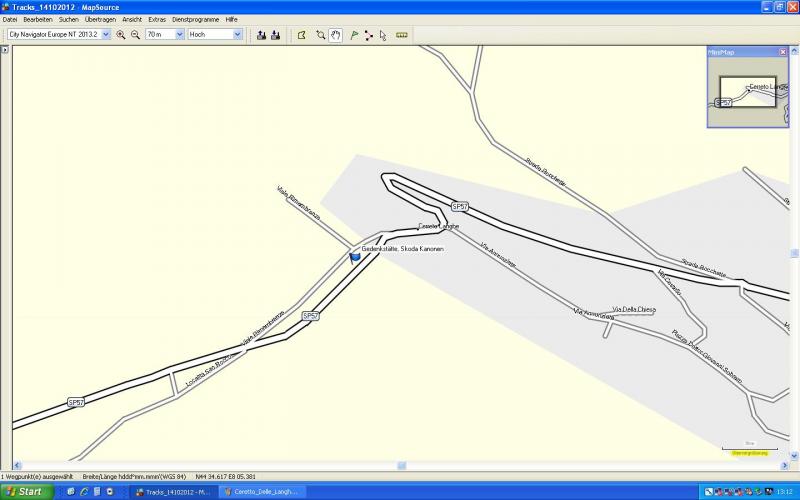Screen dimensions: 800x500
Task: Select the waypoint flag tool
Action: [x=354, y=34]
